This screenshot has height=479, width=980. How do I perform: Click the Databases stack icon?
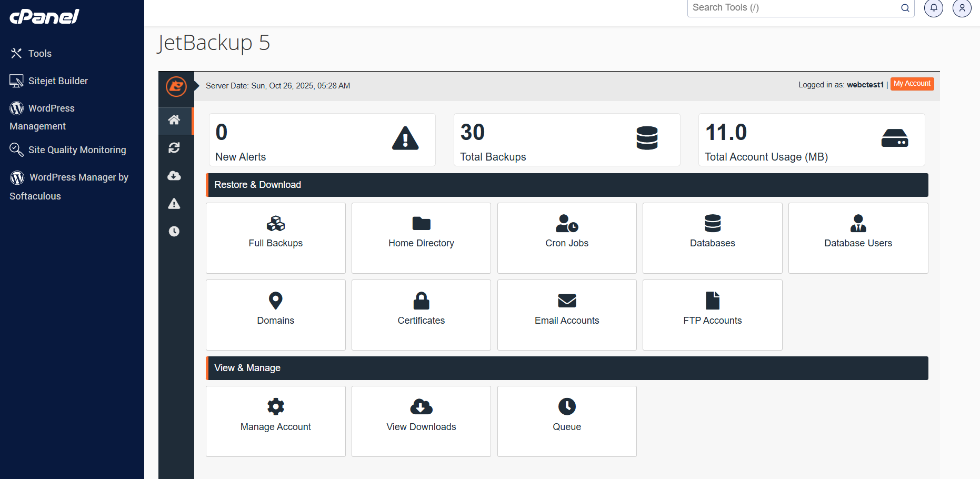[x=713, y=224]
